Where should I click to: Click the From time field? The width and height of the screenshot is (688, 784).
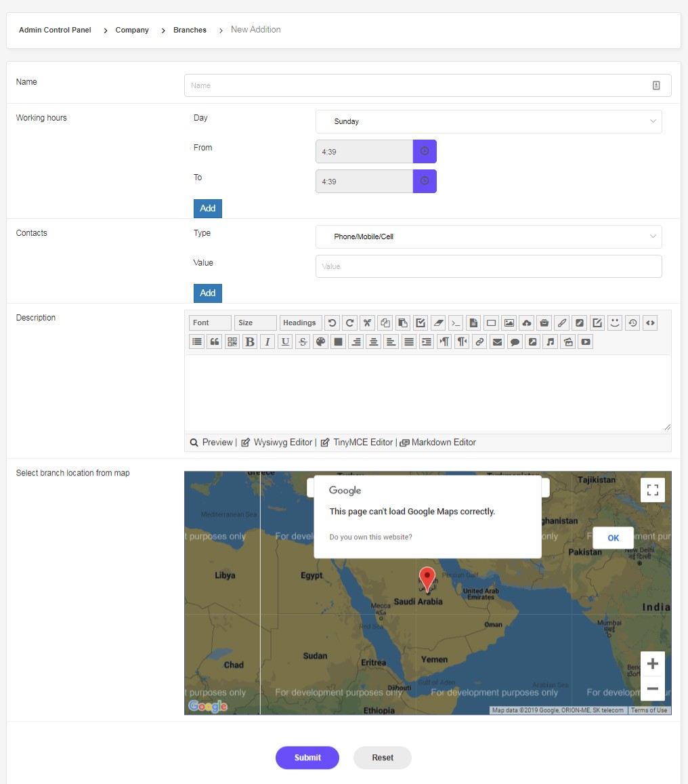(x=364, y=152)
